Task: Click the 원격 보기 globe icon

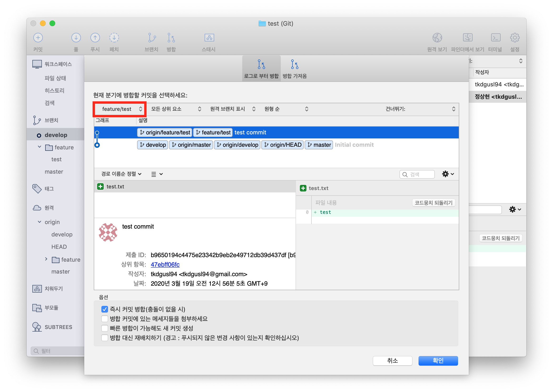Action: (x=437, y=38)
